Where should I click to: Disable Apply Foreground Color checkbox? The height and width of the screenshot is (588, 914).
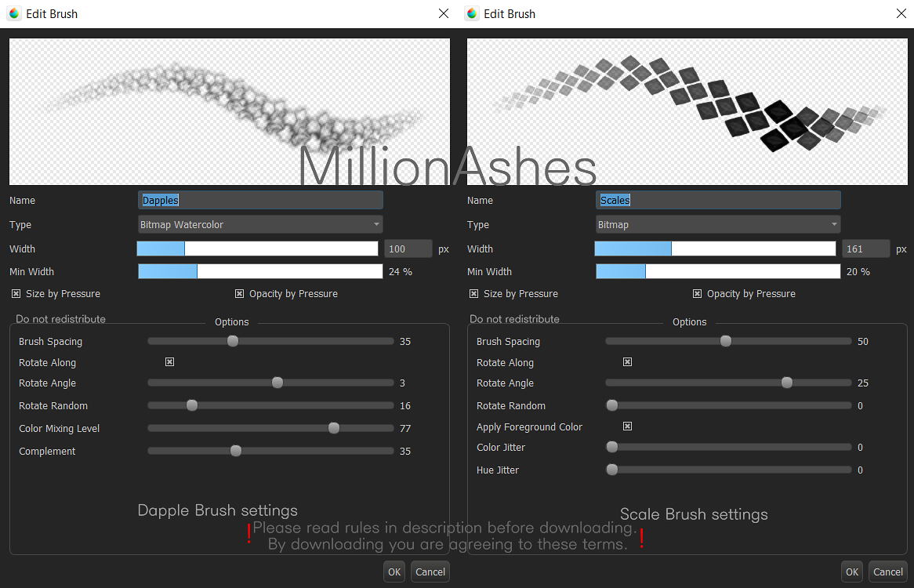(627, 426)
